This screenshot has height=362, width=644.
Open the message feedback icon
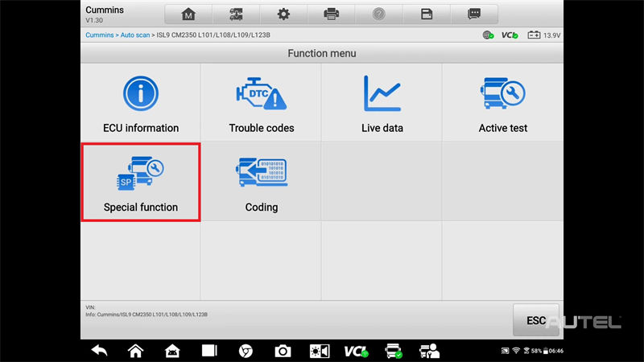click(473, 14)
